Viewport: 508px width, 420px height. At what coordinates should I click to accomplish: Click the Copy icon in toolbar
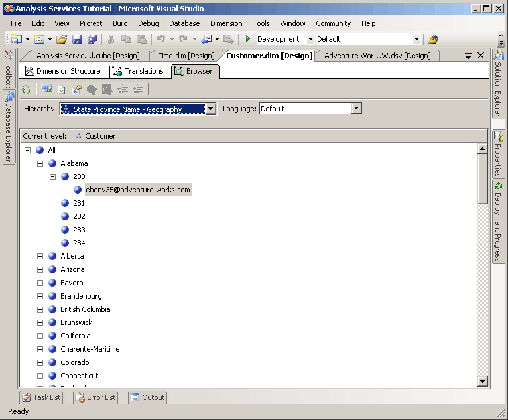coord(126,39)
